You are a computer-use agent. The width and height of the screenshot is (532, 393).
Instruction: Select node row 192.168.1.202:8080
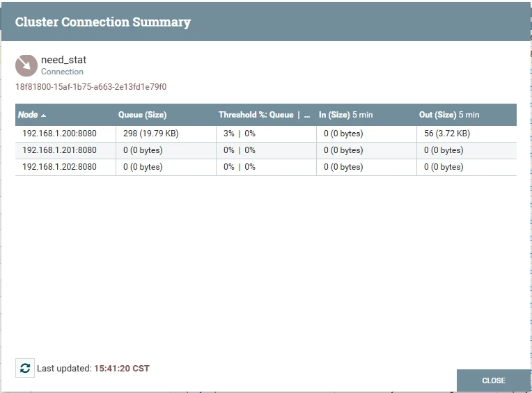(x=266, y=167)
